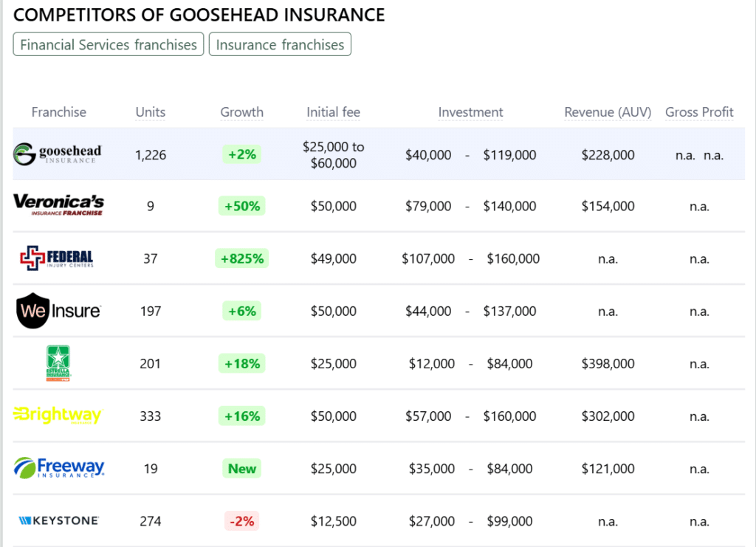
Task: Click the +18% growth badge
Action: 241,363
